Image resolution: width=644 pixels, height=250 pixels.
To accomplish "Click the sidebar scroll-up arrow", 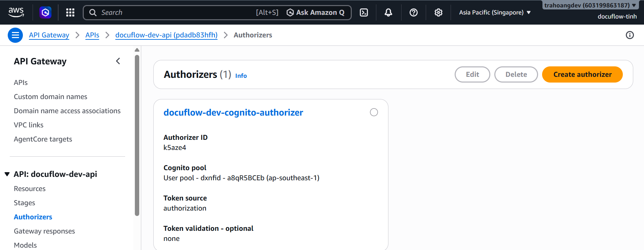I will point(137,50).
